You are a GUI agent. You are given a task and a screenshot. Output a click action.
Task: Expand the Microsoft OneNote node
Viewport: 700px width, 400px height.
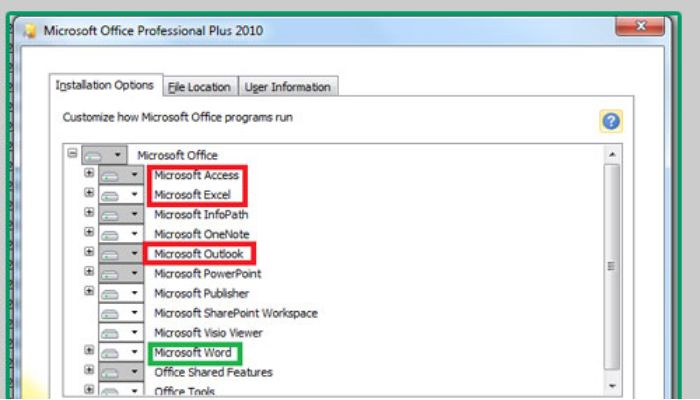pos(89,232)
